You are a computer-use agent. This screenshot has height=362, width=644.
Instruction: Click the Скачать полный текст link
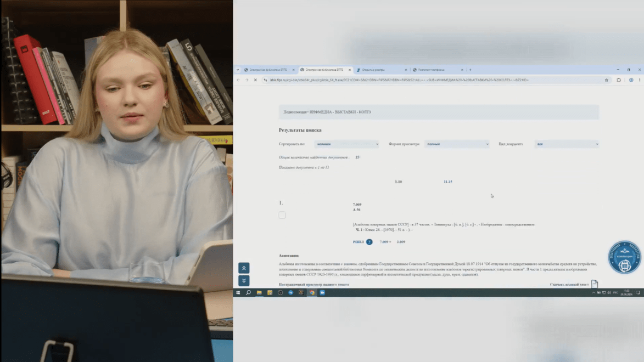[569, 285]
